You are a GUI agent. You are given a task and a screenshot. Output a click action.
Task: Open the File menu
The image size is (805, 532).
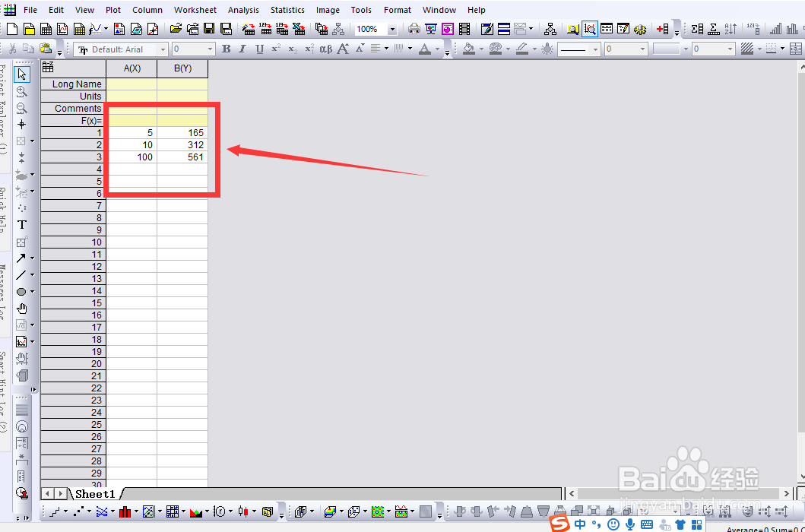[30, 10]
